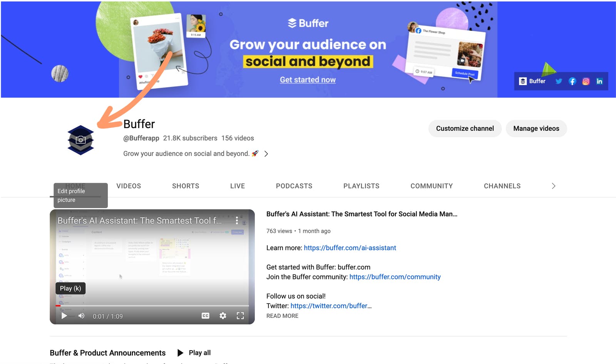This screenshot has height=364, width=616.
Task: Open the Live tab
Action: tap(238, 186)
